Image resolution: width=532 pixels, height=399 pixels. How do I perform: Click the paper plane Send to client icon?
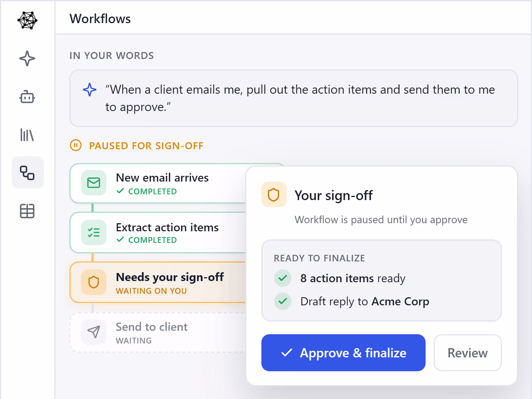tap(94, 332)
